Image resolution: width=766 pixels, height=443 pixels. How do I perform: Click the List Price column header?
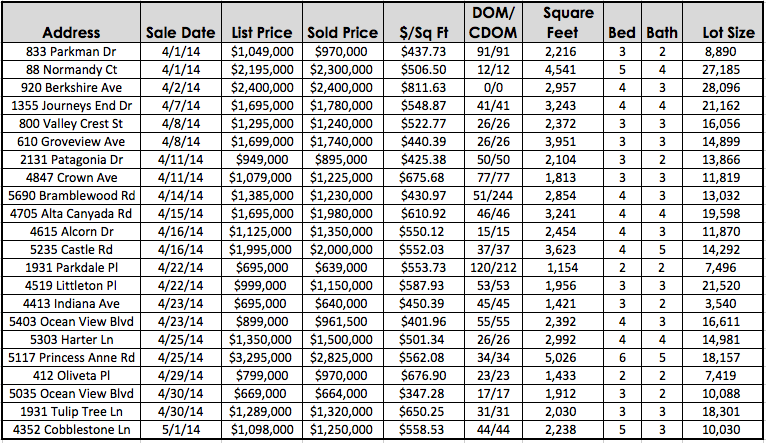(261, 32)
